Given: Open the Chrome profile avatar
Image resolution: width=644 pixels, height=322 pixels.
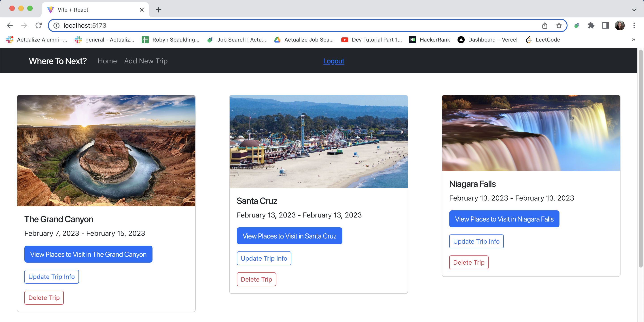Looking at the screenshot, I should (619, 25).
